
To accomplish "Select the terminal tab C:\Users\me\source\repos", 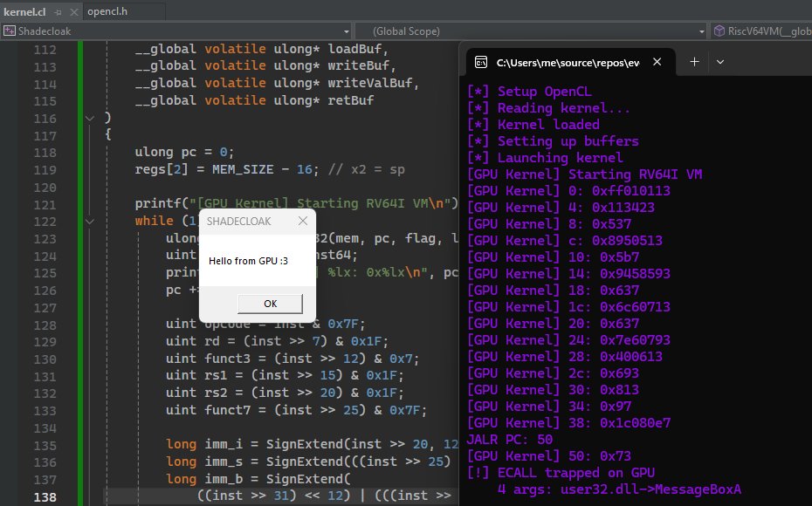I will pos(568,63).
